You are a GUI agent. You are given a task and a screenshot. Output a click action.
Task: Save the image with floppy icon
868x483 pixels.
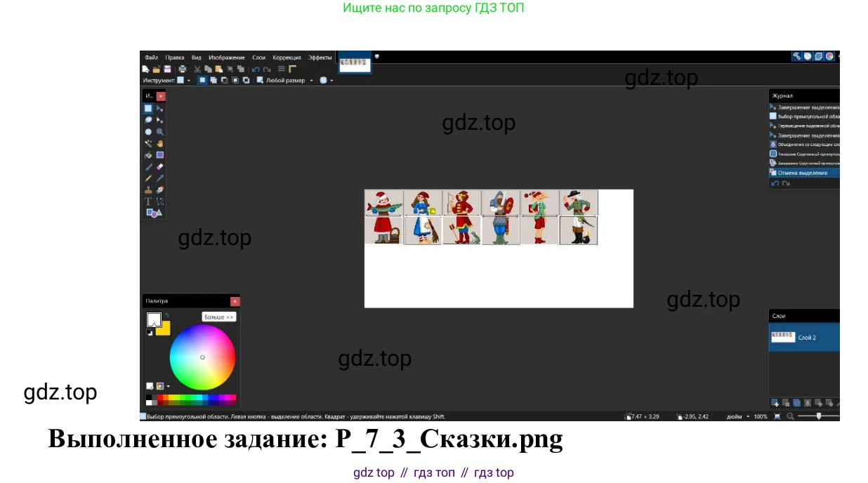(x=167, y=69)
